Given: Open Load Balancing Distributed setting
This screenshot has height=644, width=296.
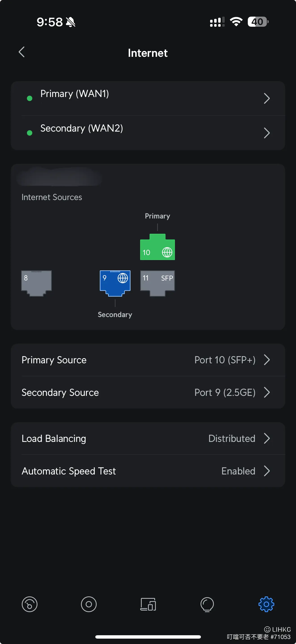Looking at the screenshot, I should coord(148,438).
